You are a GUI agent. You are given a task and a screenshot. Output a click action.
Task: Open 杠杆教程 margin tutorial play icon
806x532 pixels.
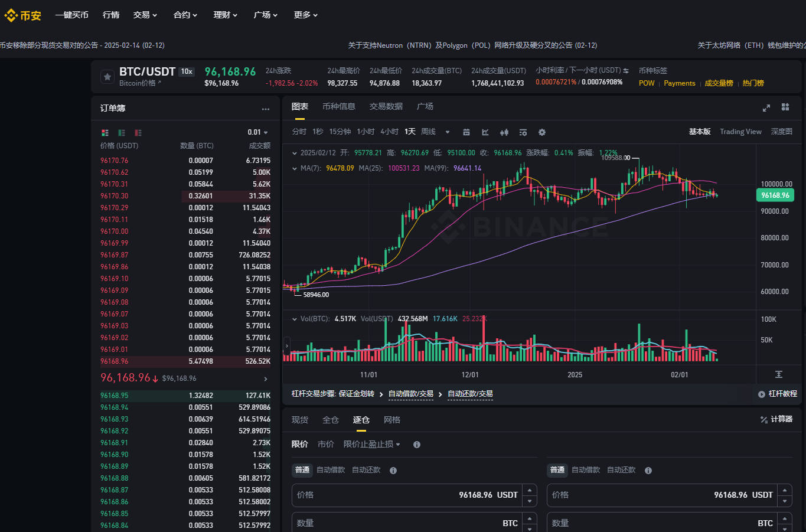[x=762, y=394]
